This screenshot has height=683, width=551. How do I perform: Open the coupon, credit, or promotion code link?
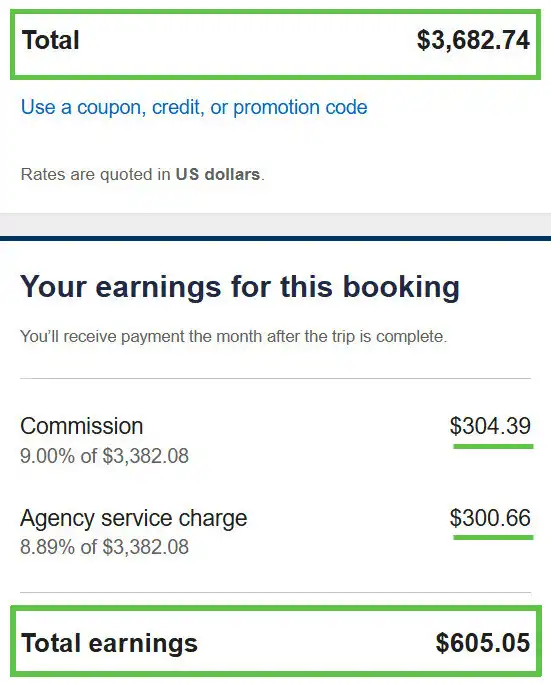point(194,107)
